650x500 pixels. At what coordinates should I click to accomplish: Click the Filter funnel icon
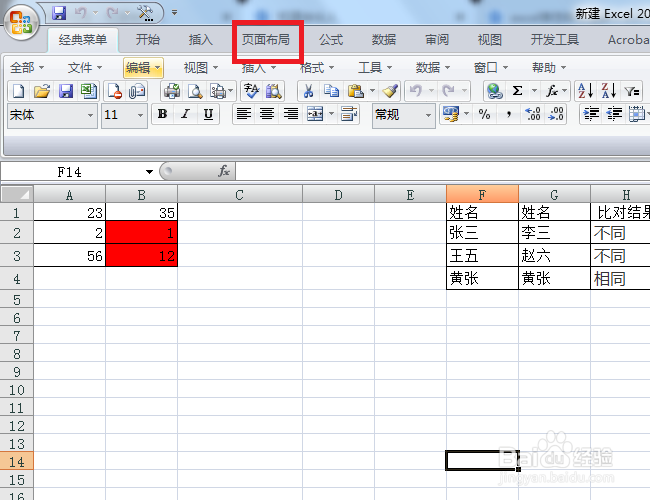(632, 91)
